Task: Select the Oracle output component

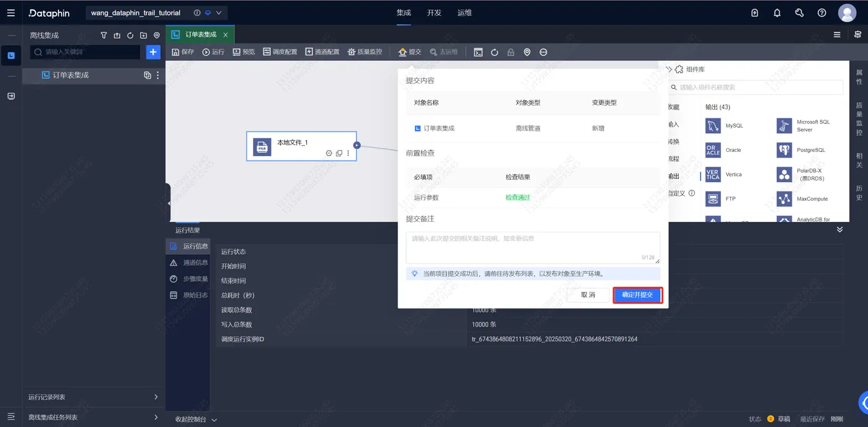Action: point(724,150)
